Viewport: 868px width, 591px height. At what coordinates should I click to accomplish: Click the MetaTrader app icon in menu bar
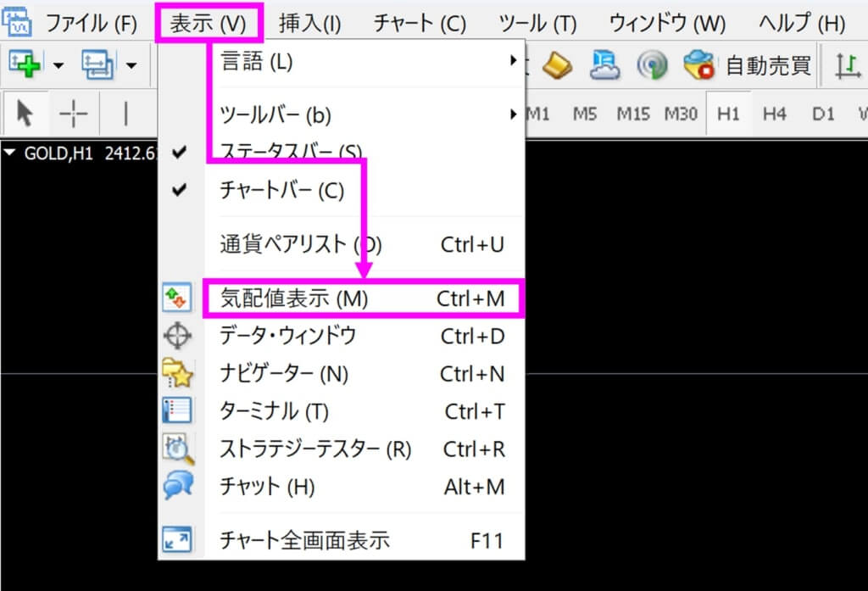[x=17, y=21]
